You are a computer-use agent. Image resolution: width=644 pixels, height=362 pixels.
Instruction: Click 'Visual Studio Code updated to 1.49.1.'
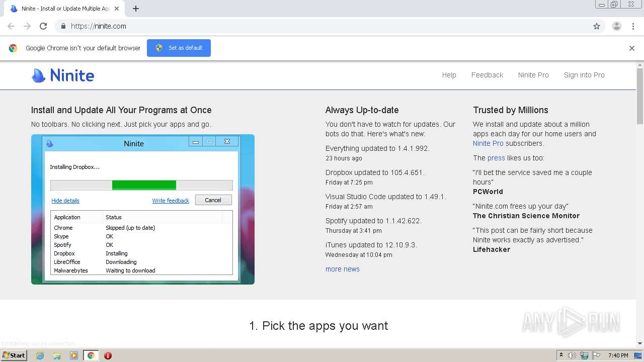click(385, 197)
